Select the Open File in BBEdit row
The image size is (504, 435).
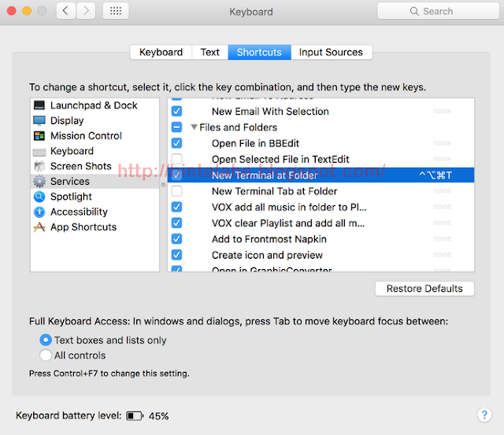[321, 143]
